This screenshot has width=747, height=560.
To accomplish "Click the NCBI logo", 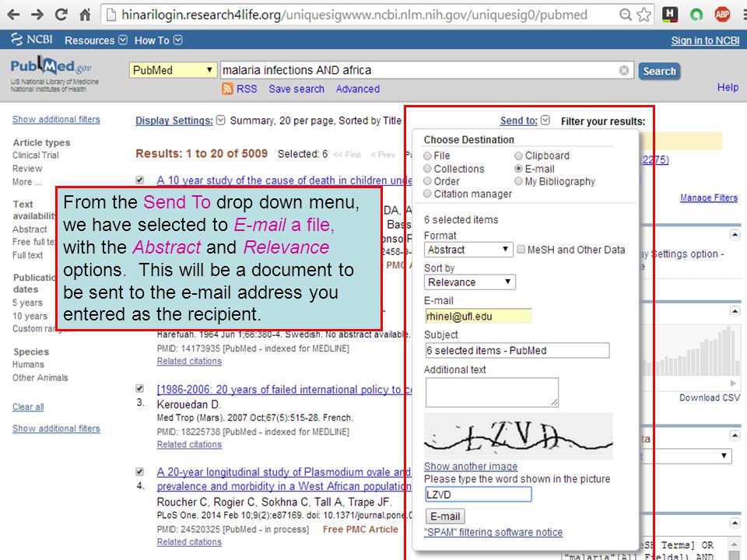I will coord(31,40).
